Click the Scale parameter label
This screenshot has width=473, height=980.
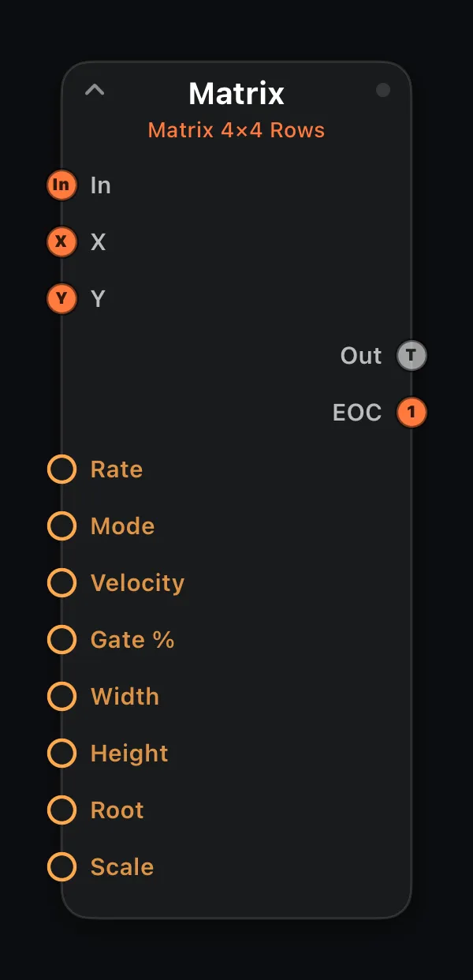[x=122, y=867]
